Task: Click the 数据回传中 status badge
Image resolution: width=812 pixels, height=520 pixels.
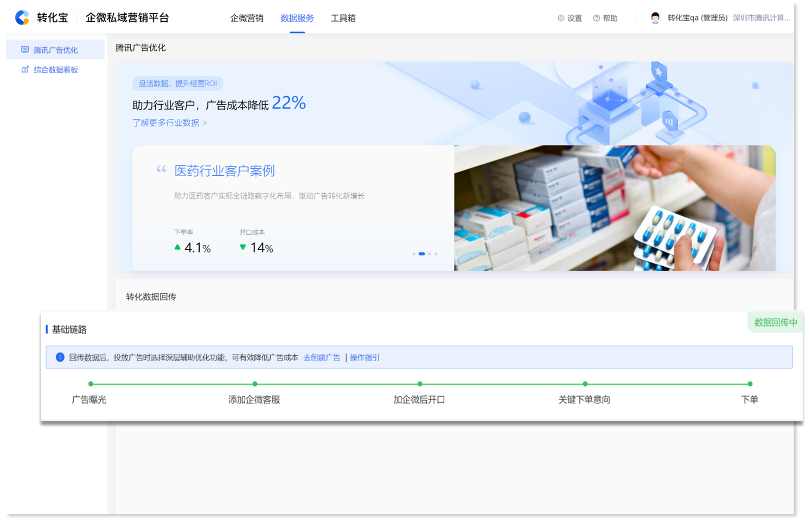Action: tap(775, 322)
